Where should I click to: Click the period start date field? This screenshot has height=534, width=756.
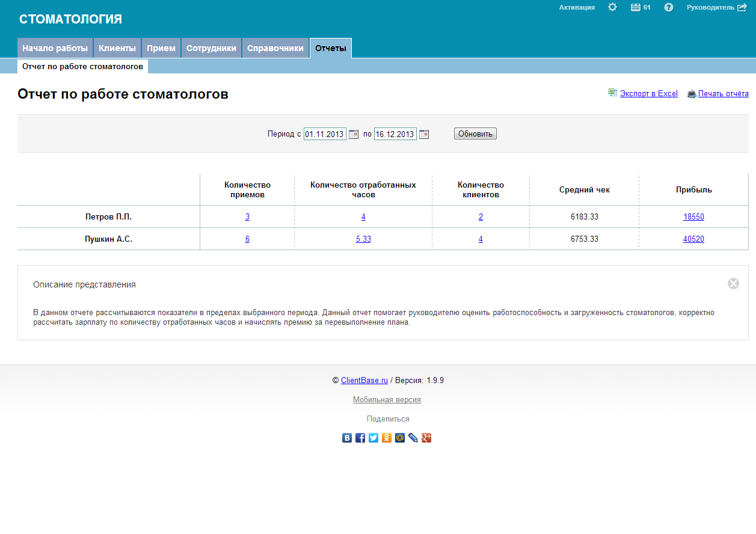[324, 134]
